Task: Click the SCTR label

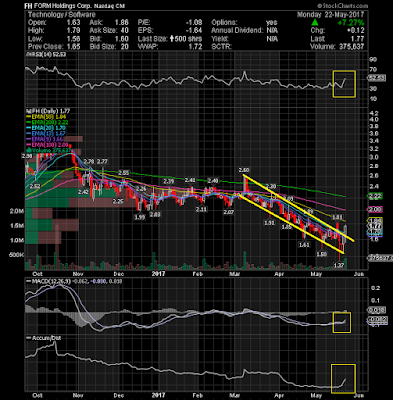Action: point(222,47)
